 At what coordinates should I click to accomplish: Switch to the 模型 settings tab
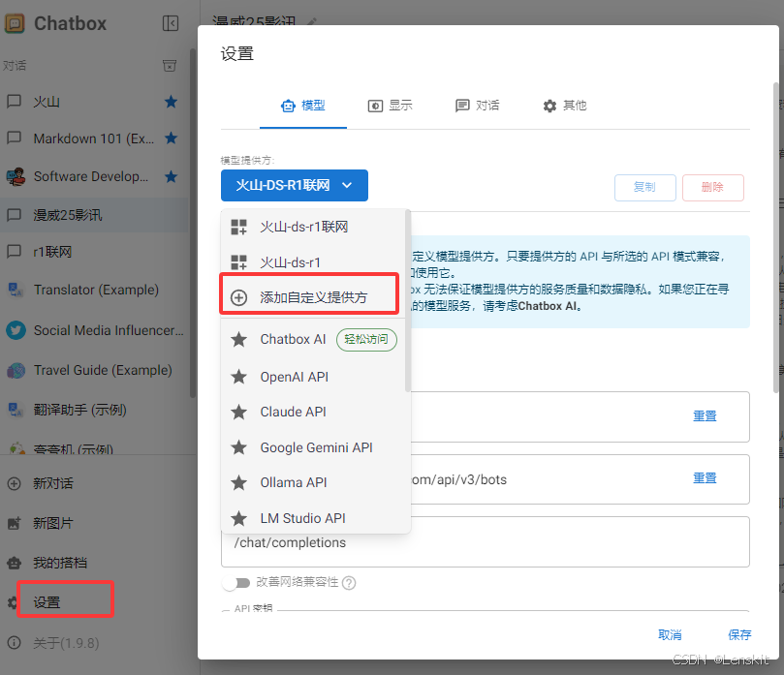(x=303, y=106)
